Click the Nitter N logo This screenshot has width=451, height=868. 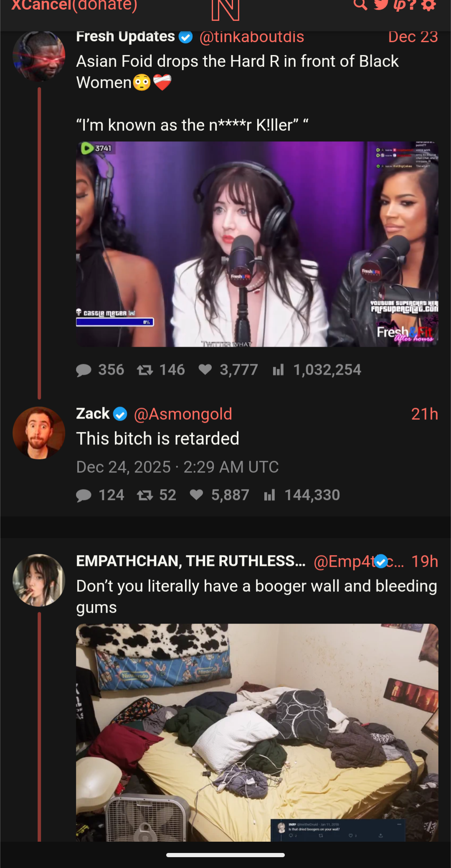pyautogui.click(x=225, y=10)
